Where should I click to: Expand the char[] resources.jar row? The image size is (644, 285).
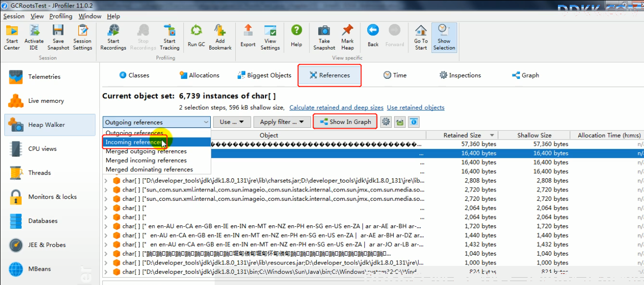[106, 263]
